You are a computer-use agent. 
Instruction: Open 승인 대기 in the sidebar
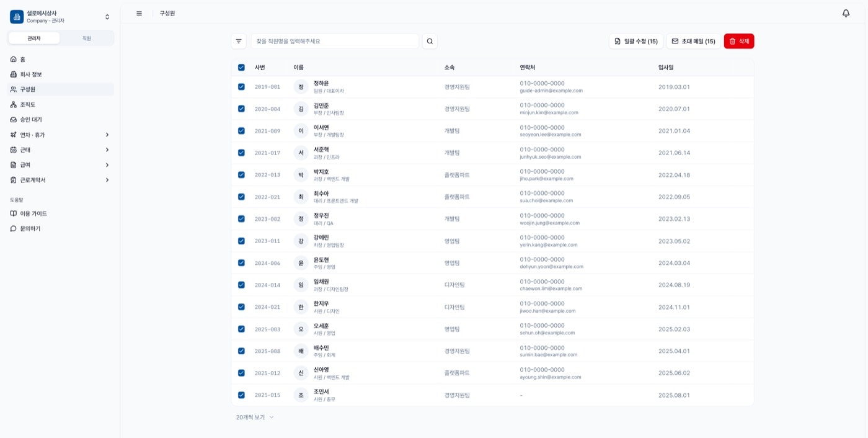click(x=61, y=120)
